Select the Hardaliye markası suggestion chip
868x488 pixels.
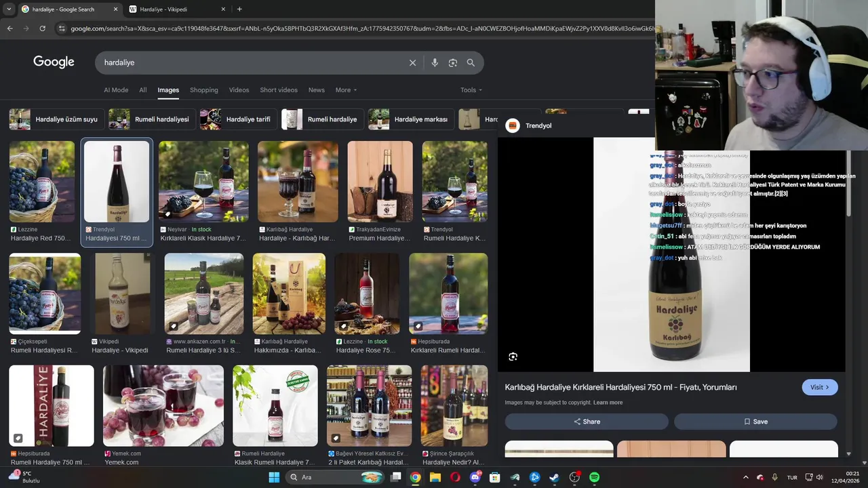coord(411,119)
